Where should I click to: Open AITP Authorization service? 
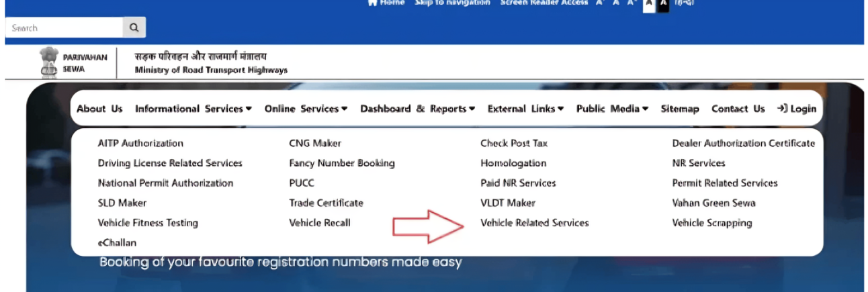coord(140,143)
